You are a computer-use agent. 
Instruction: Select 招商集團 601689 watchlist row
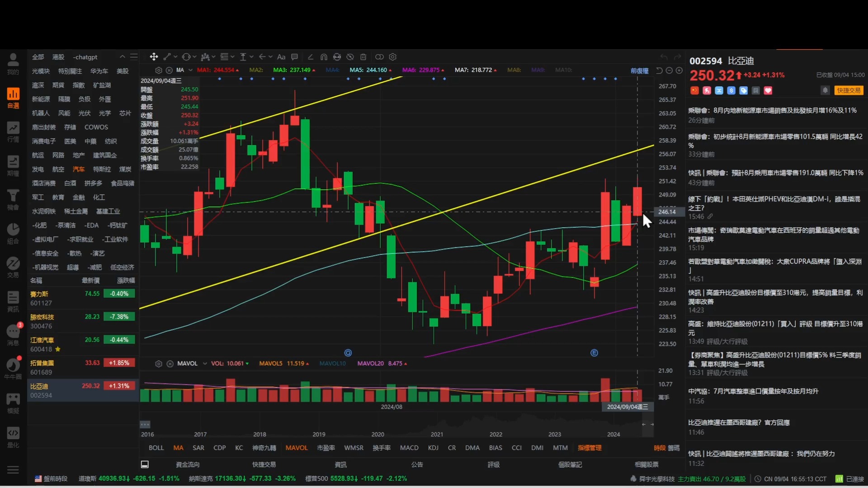83,367
